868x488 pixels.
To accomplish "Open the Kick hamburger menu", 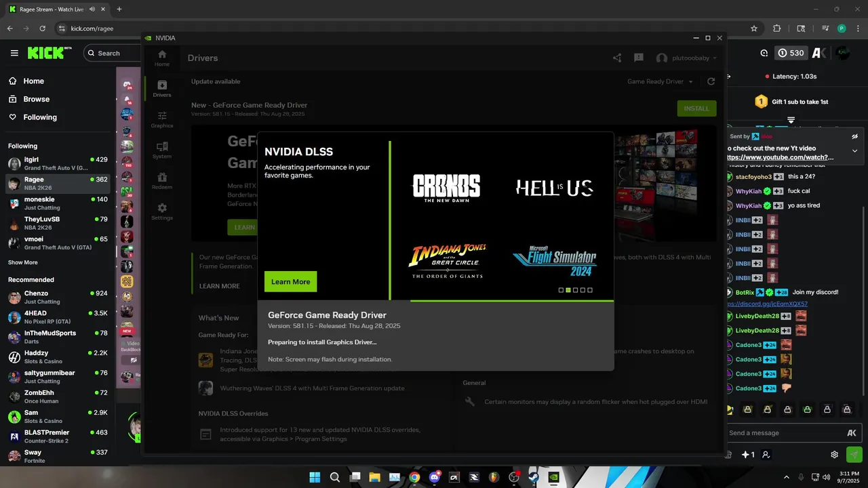I will (14, 53).
